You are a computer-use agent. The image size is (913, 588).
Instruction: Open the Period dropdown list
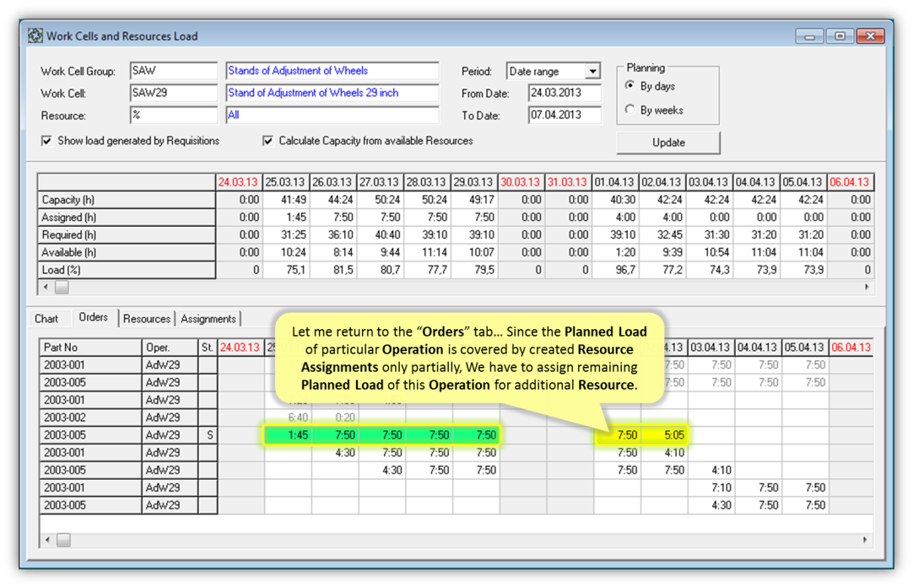point(592,71)
